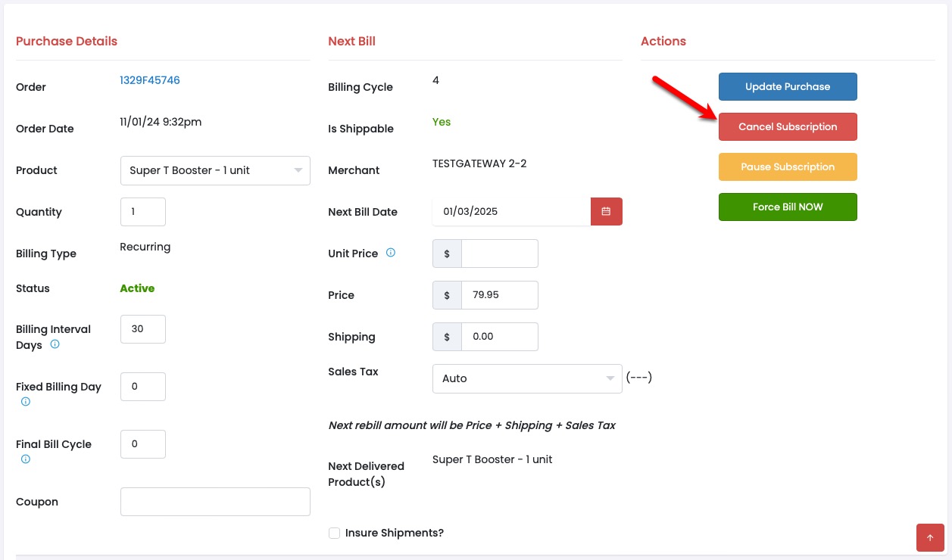952x560 pixels.
Task: Click the Cancel Subscription button
Action: click(x=788, y=127)
